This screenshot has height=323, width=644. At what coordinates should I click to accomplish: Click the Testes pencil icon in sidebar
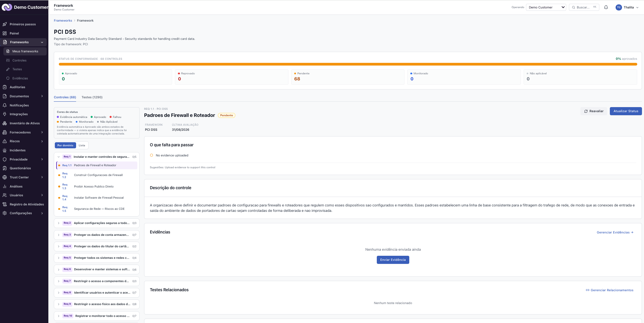[8, 69]
